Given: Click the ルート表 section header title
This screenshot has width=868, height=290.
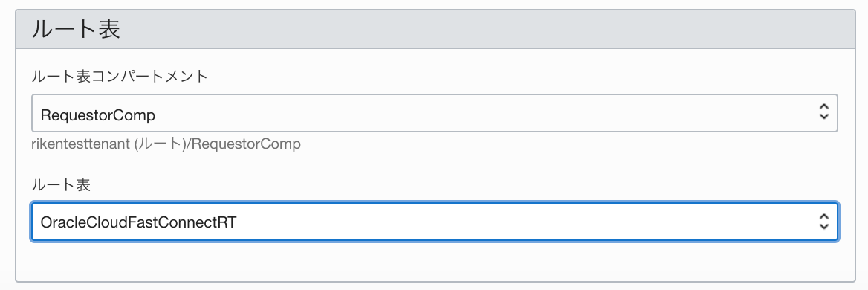Looking at the screenshot, I should (x=76, y=29).
